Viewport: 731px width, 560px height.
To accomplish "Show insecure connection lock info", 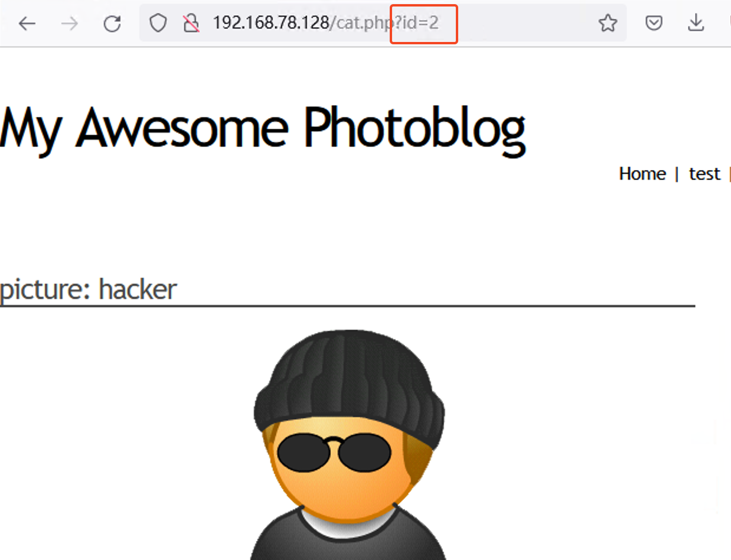I will [x=191, y=24].
